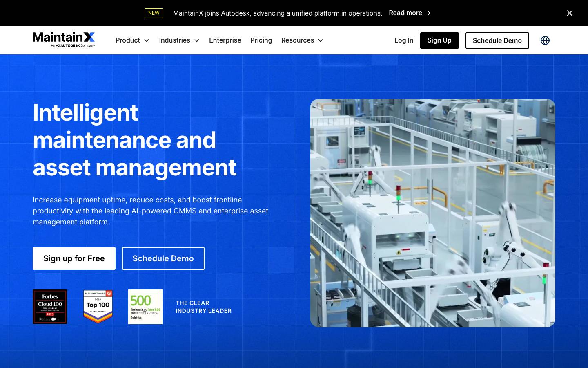Click THE CLEAR INDUSTRY LEADER text

tap(204, 307)
